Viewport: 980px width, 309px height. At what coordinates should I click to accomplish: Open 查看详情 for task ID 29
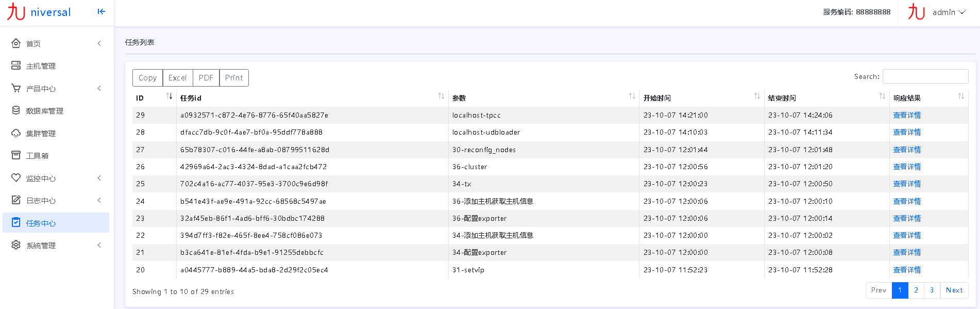point(907,115)
